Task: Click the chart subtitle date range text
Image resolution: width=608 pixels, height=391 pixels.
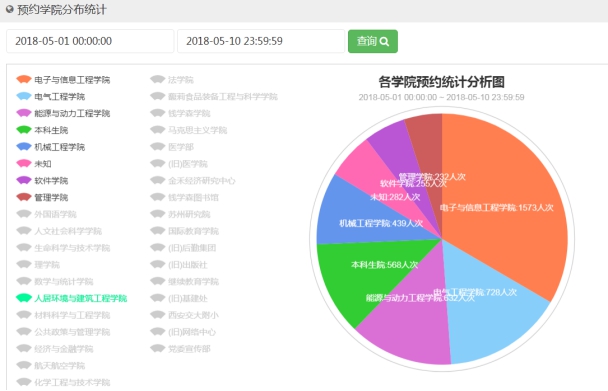Action: 441,97
